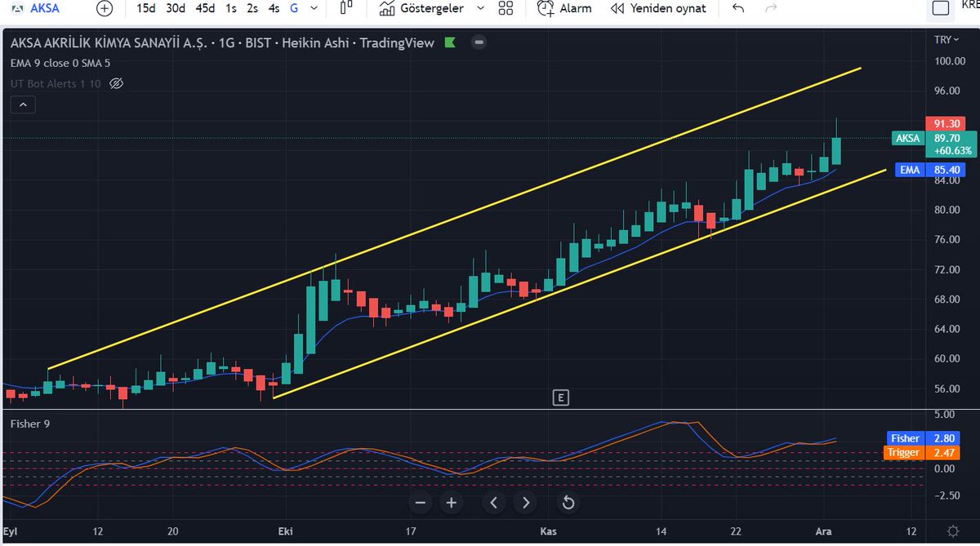The image size is (980, 546).
Task: Click the Fisher 9 pane legend
Action: coord(32,424)
